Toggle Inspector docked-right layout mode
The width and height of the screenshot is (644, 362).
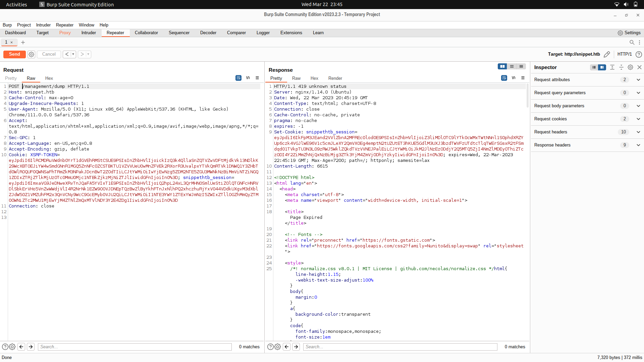pos(603,67)
